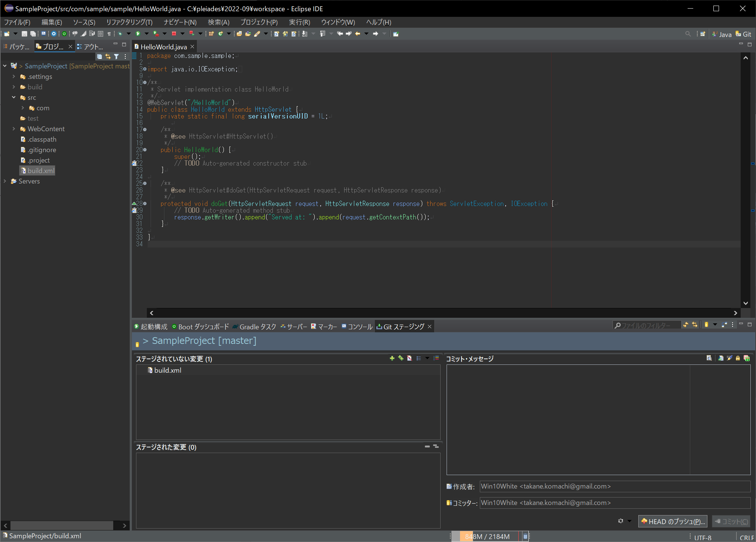Open the Run toolbar dropdown arrow
The width and height of the screenshot is (756, 542).
[x=146, y=34]
